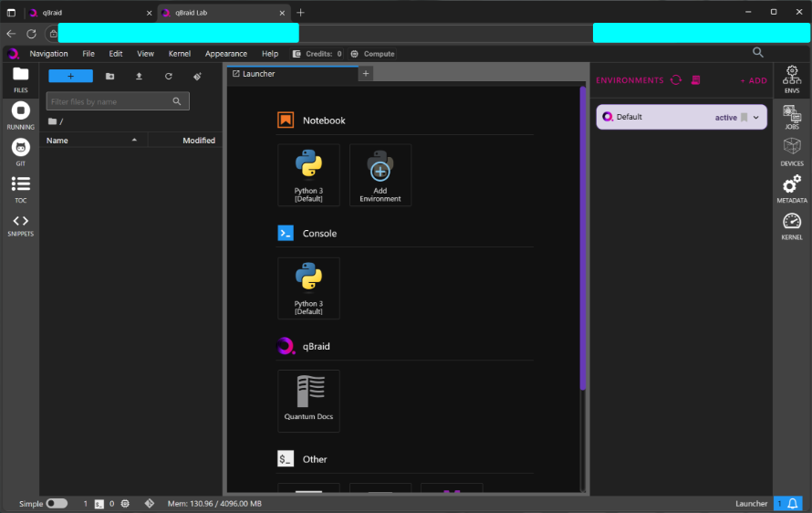Click the qBraid logo in menu bar

14,53
